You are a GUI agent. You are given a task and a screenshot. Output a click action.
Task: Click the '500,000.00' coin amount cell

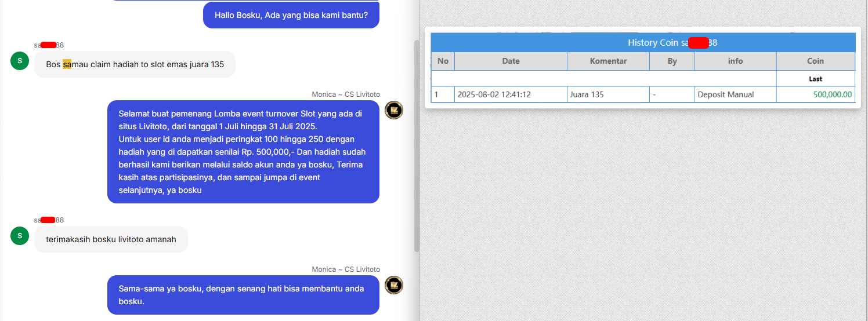click(815, 94)
